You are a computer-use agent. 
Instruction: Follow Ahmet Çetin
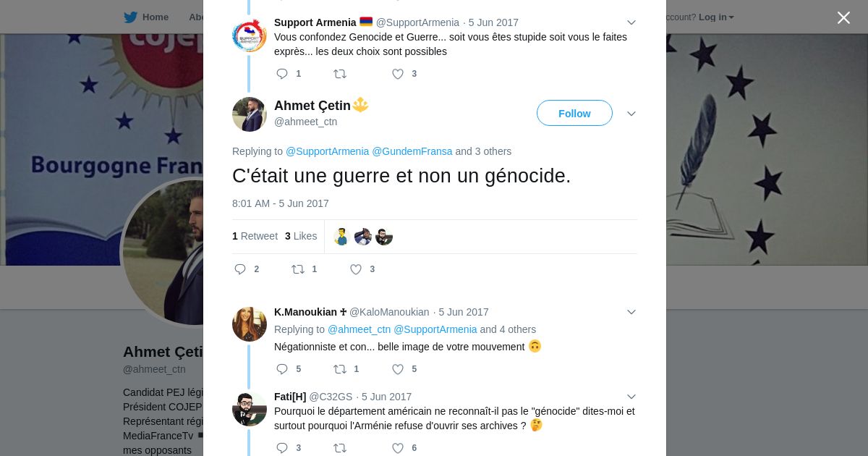point(574,114)
